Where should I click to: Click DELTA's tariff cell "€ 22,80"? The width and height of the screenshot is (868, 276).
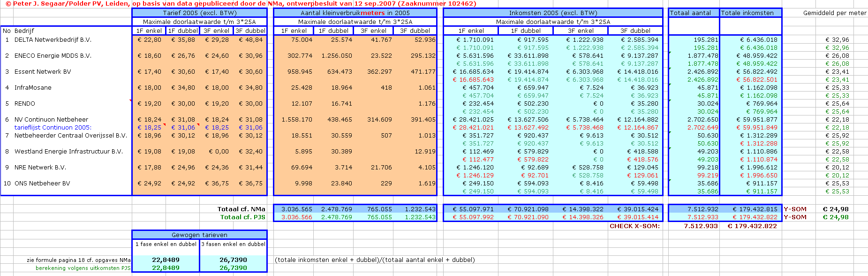(149, 40)
